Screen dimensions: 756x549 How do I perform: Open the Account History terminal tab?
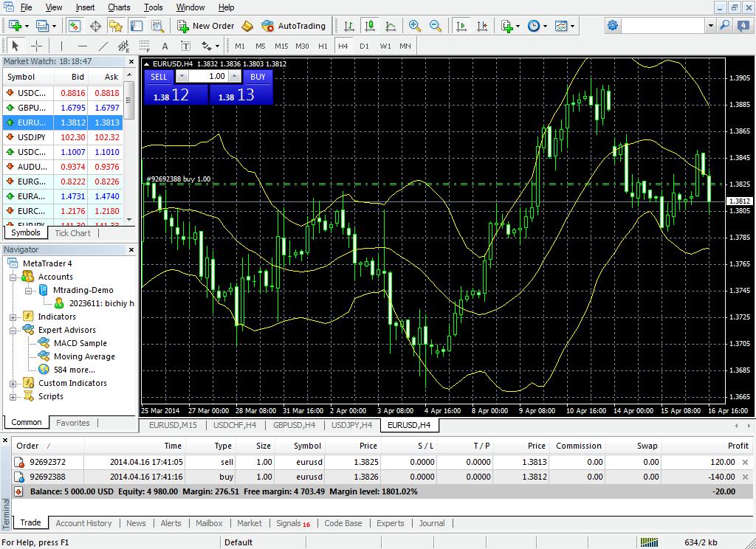(x=83, y=523)
